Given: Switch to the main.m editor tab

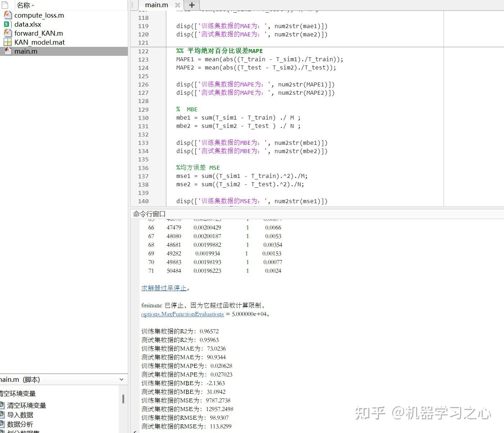Looking at the screenshot, I should tap(156, 5).
